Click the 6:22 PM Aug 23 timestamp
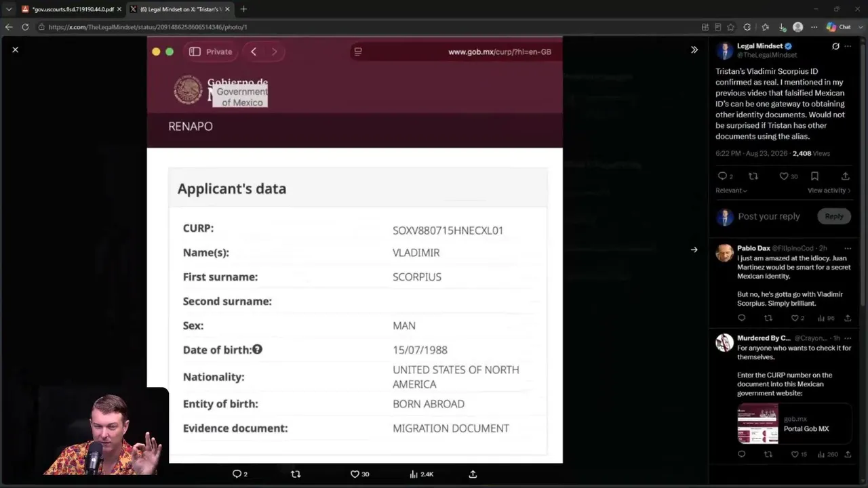This screenshot has height=488, width=868. [x=751, y=154]
